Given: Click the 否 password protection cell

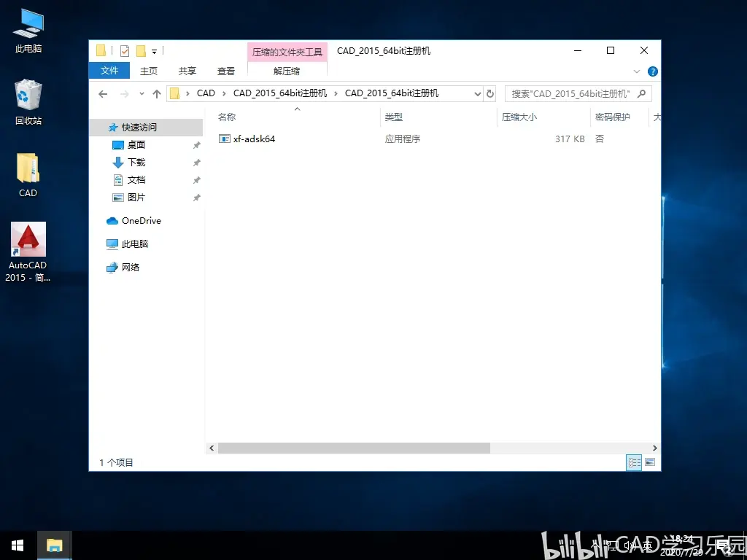Looking at the screenshot, I should (600, 139).
